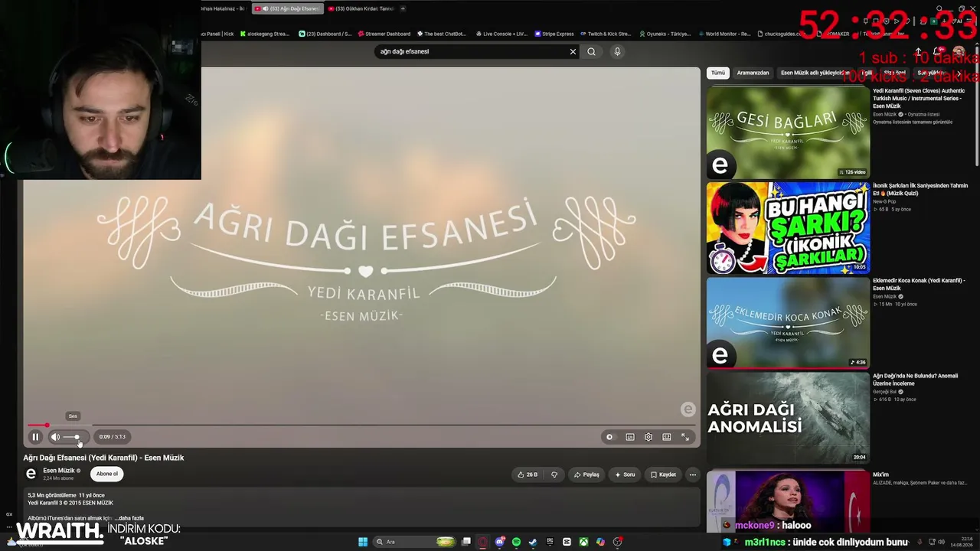The width and height of the screenshot is (980, 551).
Task: Click the YouTube search magnifier button
Action: (x=591, y=51)
